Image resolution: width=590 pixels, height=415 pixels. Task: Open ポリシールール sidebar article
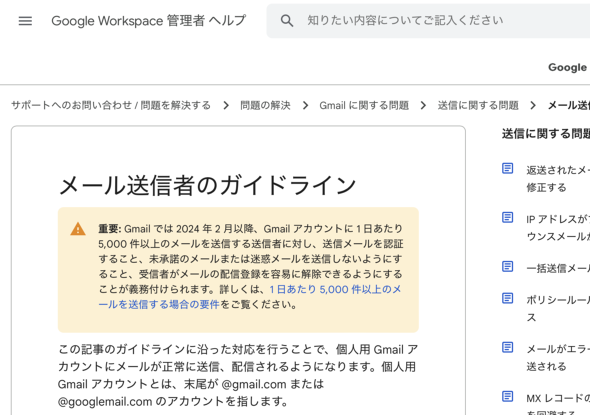[x=558, y=309]
